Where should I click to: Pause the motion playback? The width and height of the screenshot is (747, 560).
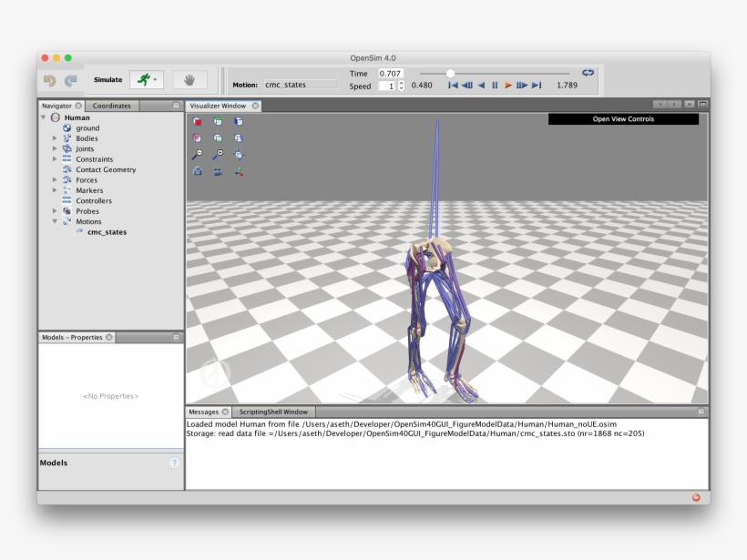click(x=495, y=86)
